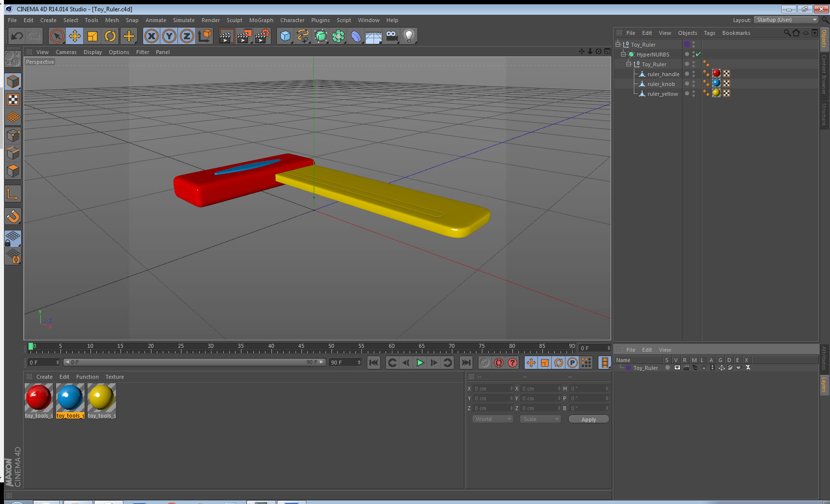Viewport: 830px width, 504px height.
Task: Click the yellow material tag on ruler_yellow
Action: pyautogui.click(x=716, y=93)
